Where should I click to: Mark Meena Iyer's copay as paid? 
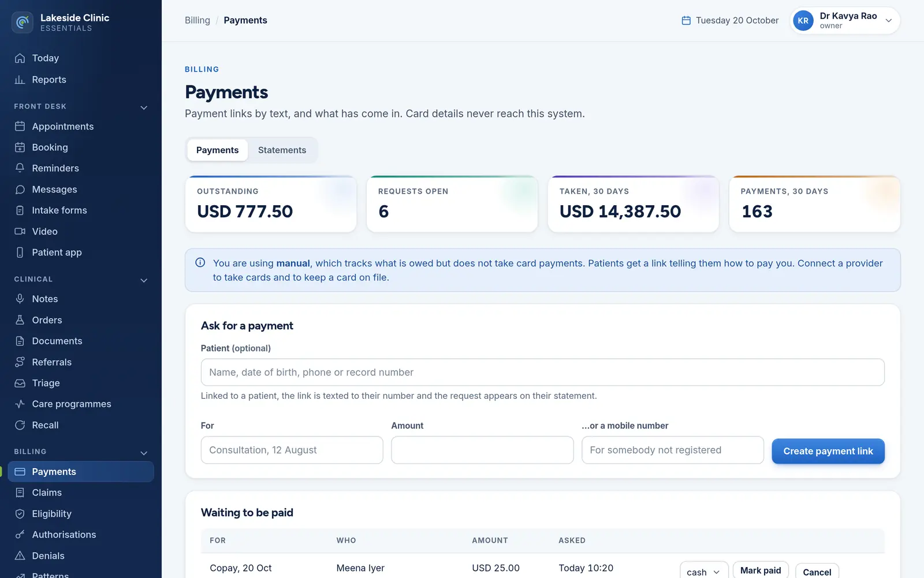[761, 570]
